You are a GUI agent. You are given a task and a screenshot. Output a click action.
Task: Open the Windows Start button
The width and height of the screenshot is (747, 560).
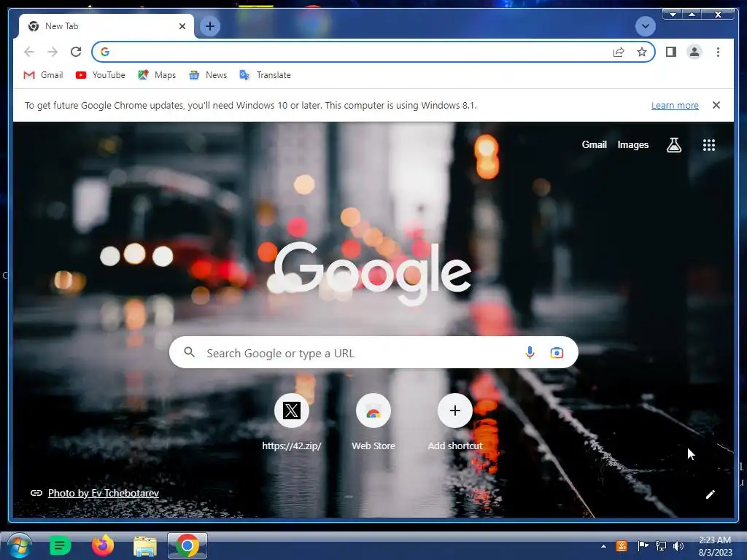19,545
